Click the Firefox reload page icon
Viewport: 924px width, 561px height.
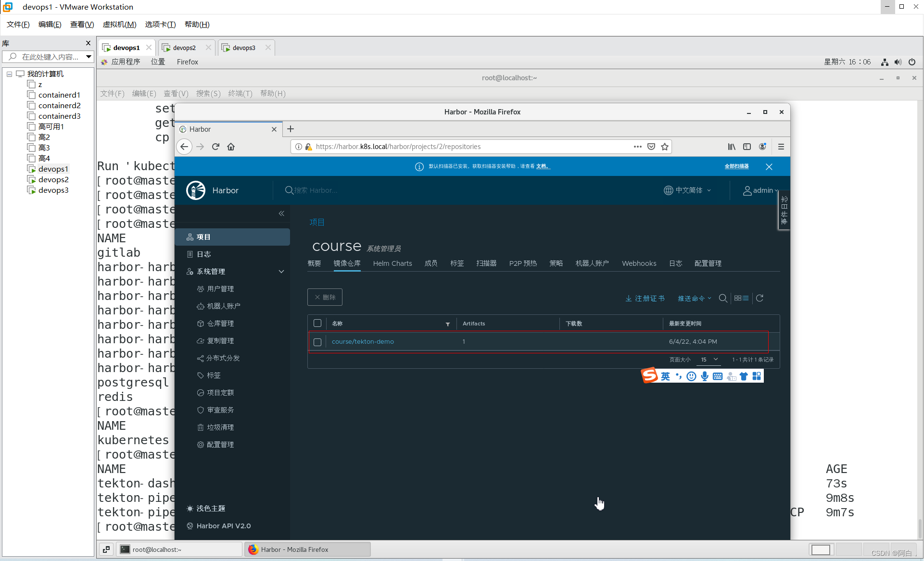215,147
